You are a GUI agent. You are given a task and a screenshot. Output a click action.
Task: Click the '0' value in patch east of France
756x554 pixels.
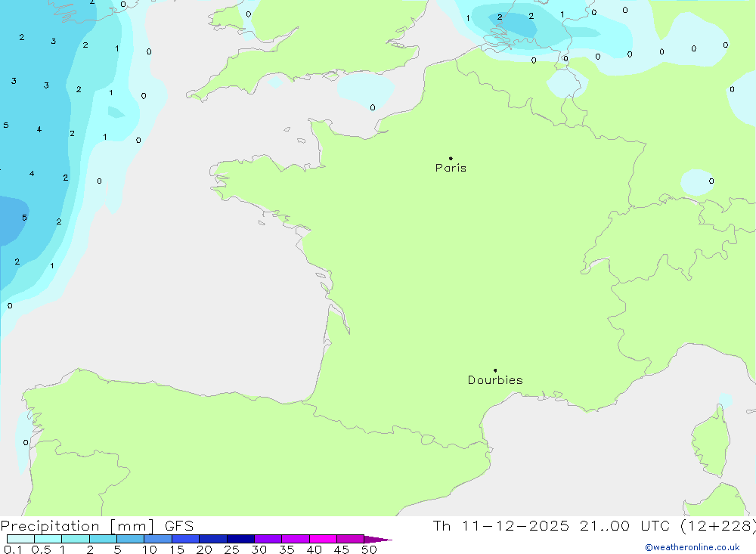[711, 181]
